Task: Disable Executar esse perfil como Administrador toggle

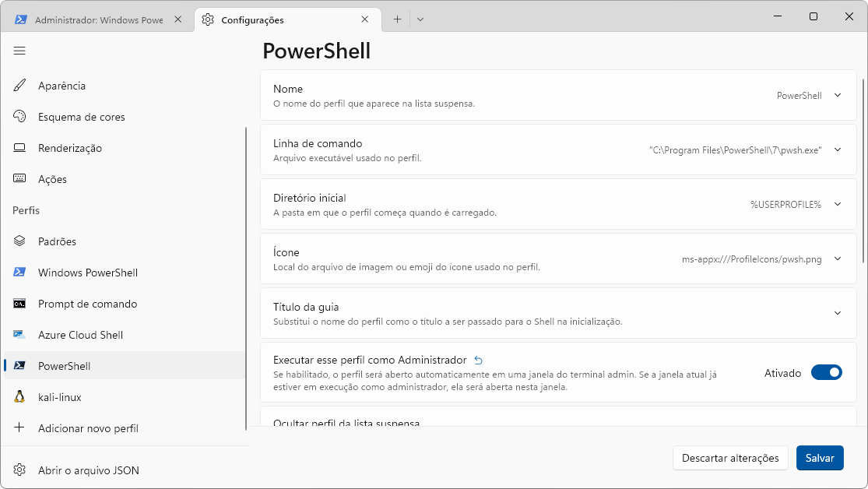Action: click(x=826, y=373)
